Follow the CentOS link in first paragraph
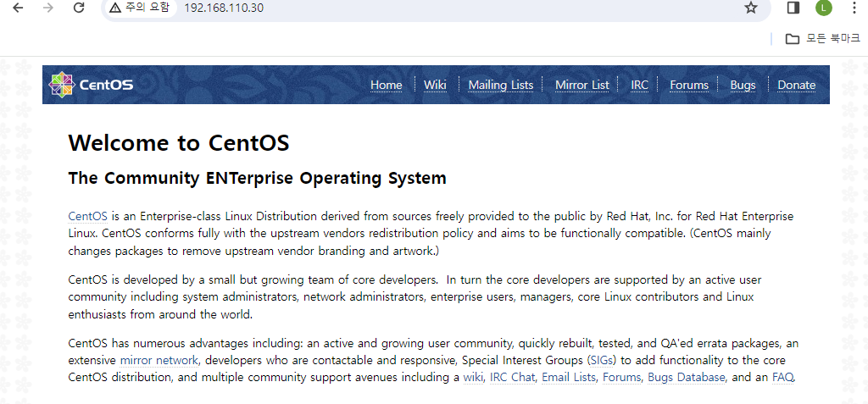 click(87, 216)
